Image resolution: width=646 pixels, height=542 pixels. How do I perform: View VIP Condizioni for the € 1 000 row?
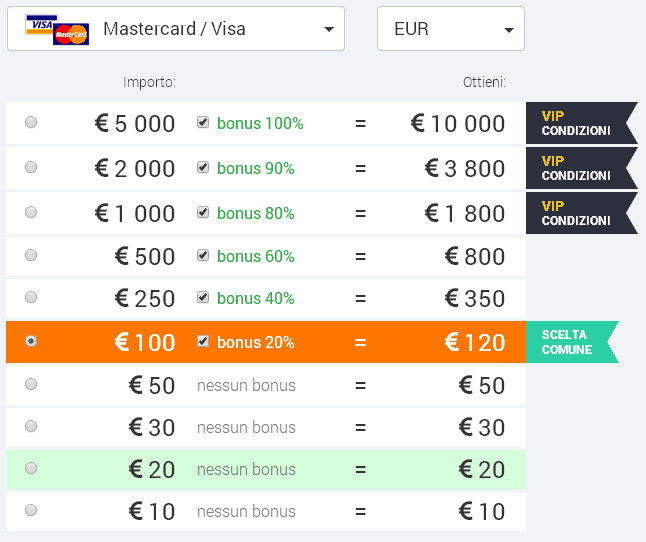pos(582,213)
